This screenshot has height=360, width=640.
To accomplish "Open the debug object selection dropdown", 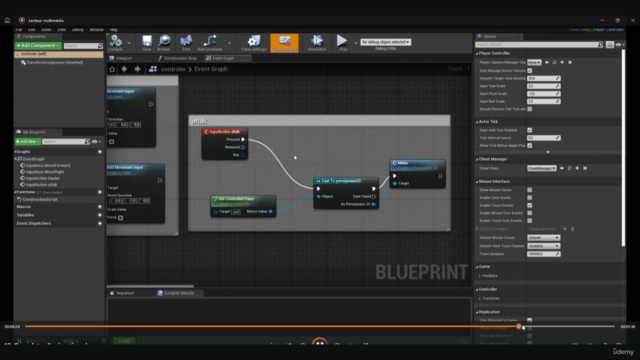I will (386, 42).
